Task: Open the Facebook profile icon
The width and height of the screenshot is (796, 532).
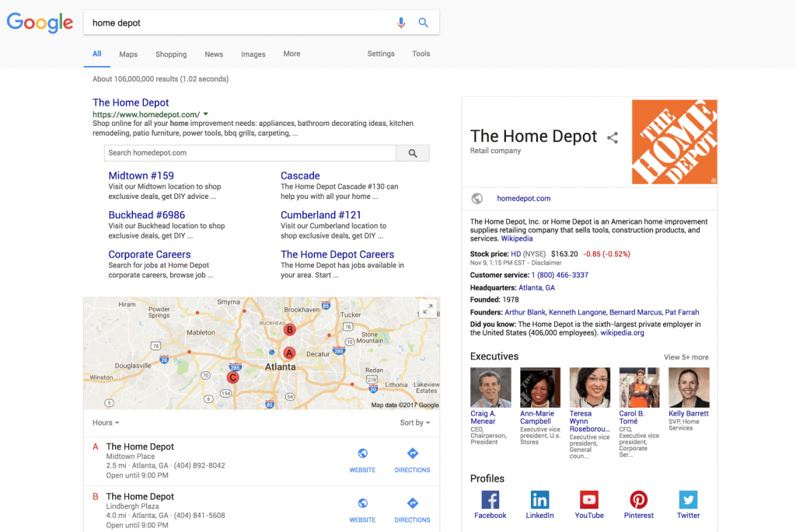Action: tap(490, 499)
